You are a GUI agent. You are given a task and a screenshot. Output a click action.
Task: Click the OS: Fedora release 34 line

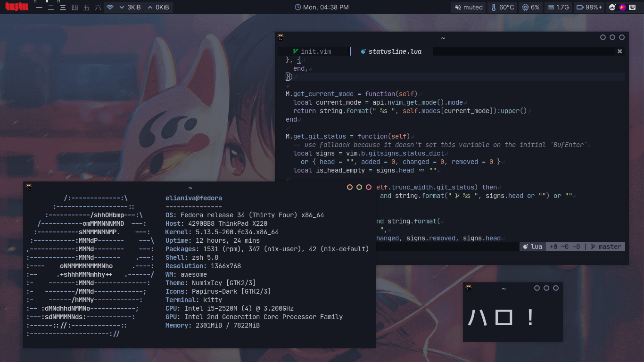tap(245, 215)
